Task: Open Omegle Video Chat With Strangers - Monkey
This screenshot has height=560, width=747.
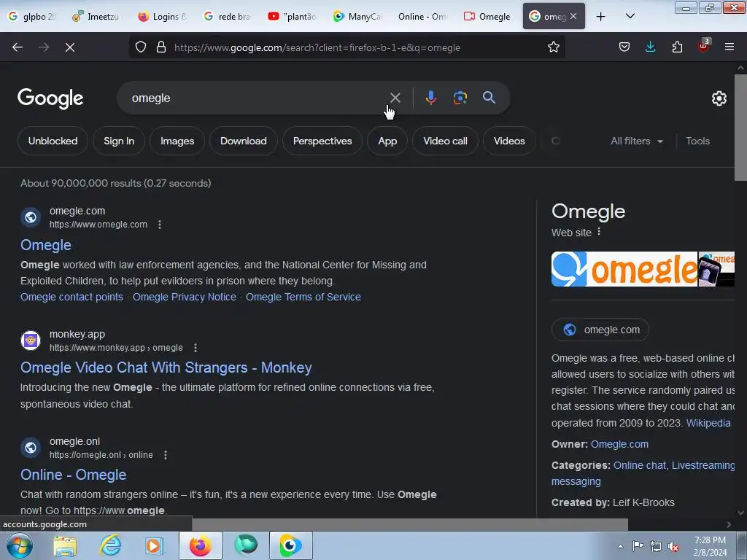Action: [x=166, y=367]
